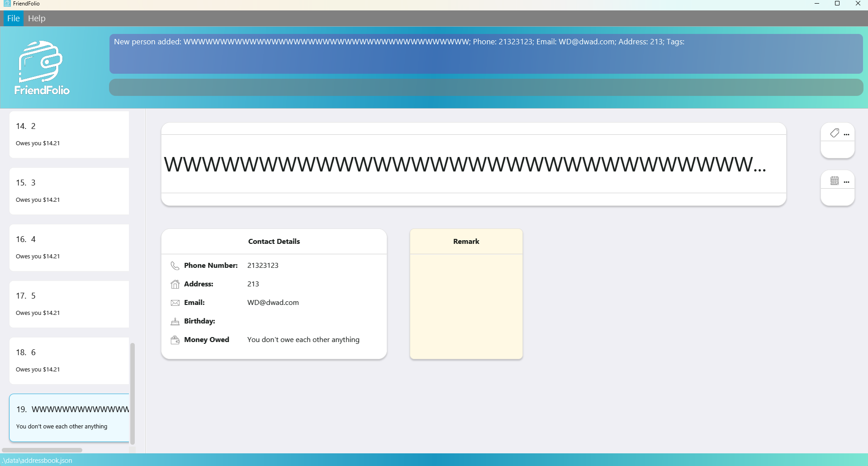Click the FriendFolio title bar app icon
This screenshot has height=466, width=868.
pos(7,4)
